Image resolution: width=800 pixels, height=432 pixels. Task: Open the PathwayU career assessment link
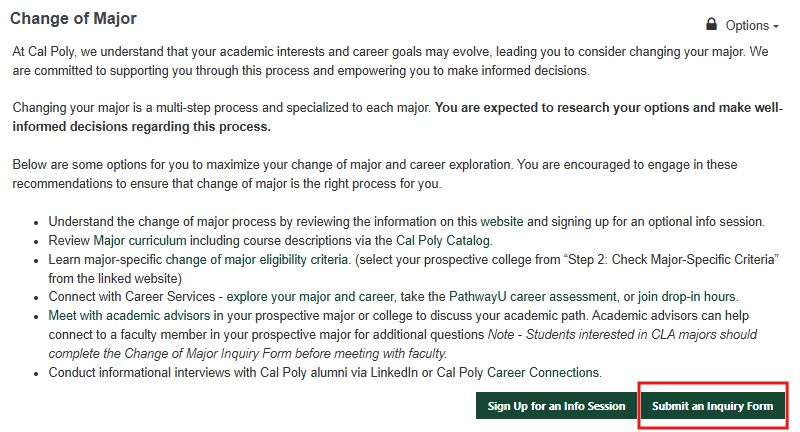click(533, 296)
